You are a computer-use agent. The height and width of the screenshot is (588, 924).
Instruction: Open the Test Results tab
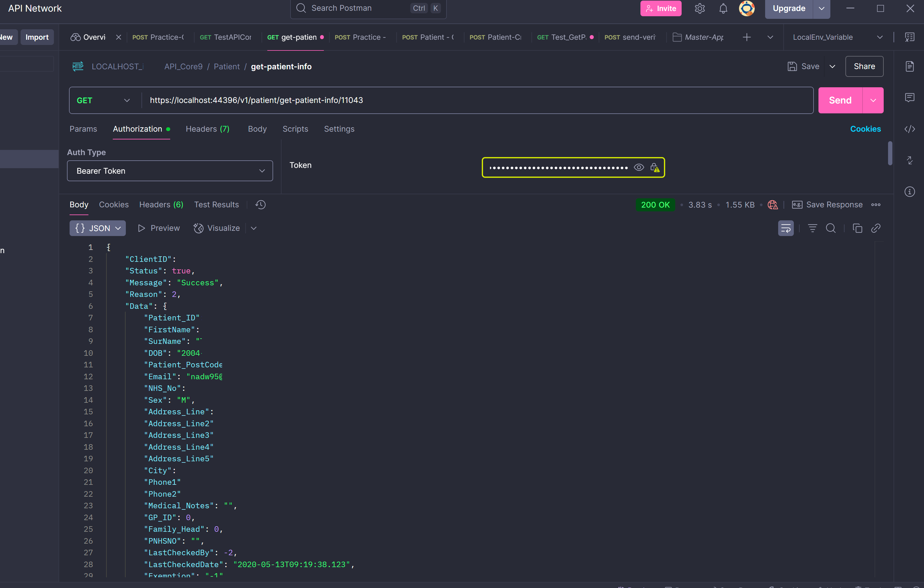(216, 205)
